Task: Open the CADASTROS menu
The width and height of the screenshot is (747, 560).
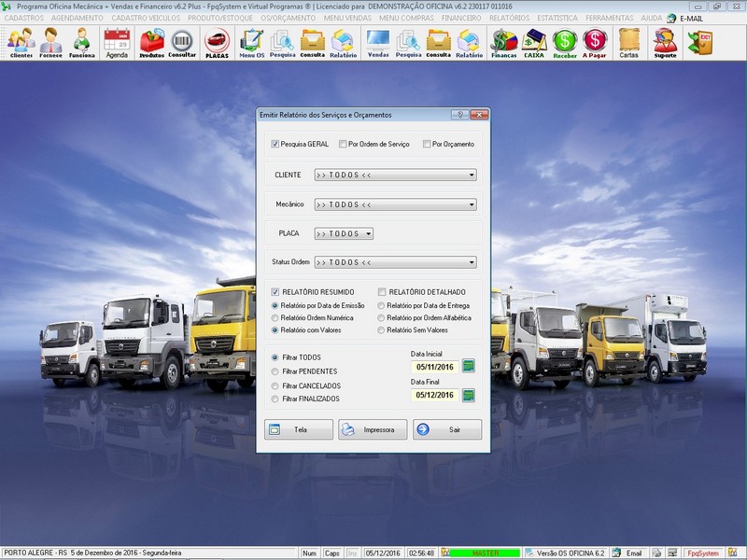Action: (24, 18)
